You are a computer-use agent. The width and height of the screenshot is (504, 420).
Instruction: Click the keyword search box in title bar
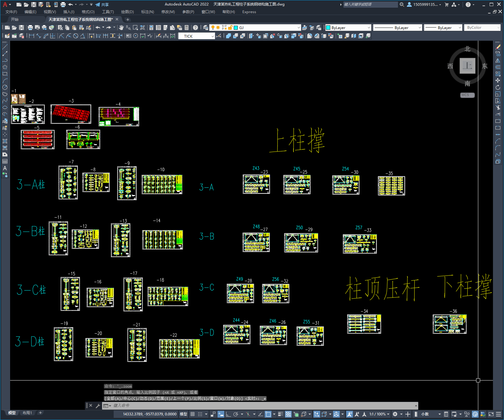[x=370, y=5]
